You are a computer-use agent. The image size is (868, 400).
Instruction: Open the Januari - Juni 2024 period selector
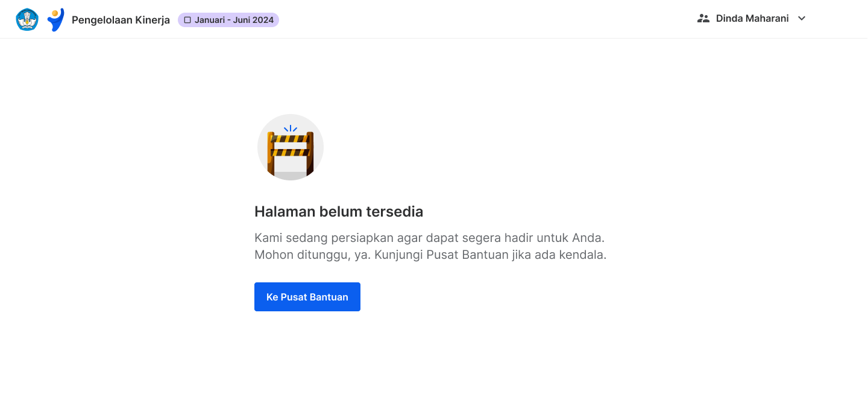228,20
